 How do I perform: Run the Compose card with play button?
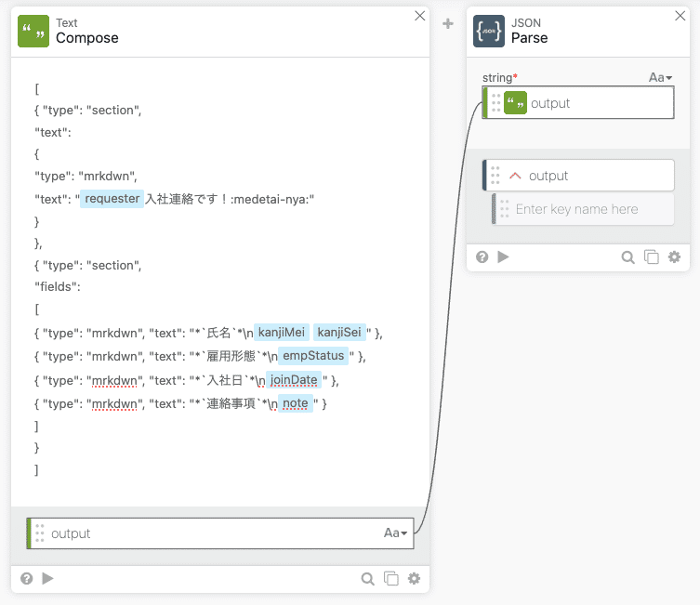click(x=47, y=579)
